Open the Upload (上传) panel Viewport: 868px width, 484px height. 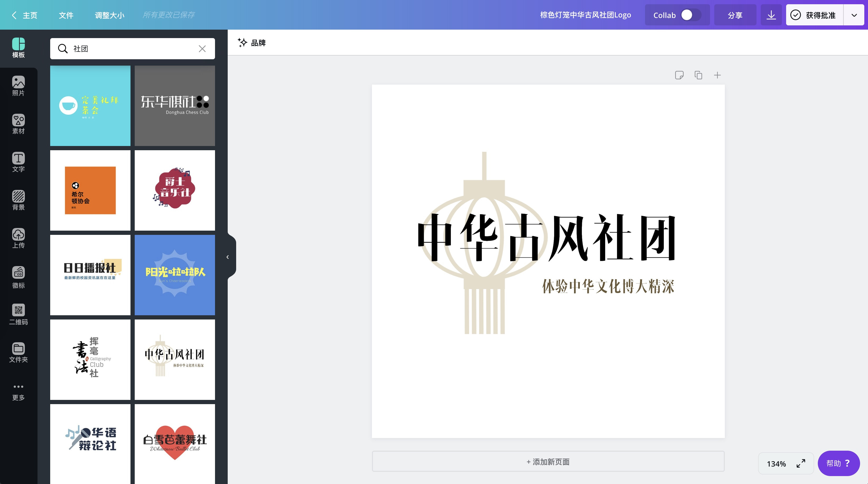click(x=18, y=238)
